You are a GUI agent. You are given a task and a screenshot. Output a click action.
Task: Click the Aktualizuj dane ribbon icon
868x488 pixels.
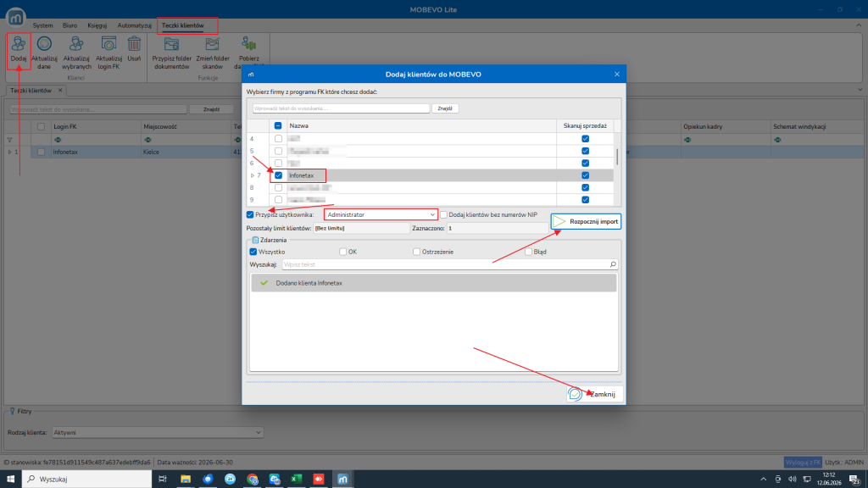(44, 43)
